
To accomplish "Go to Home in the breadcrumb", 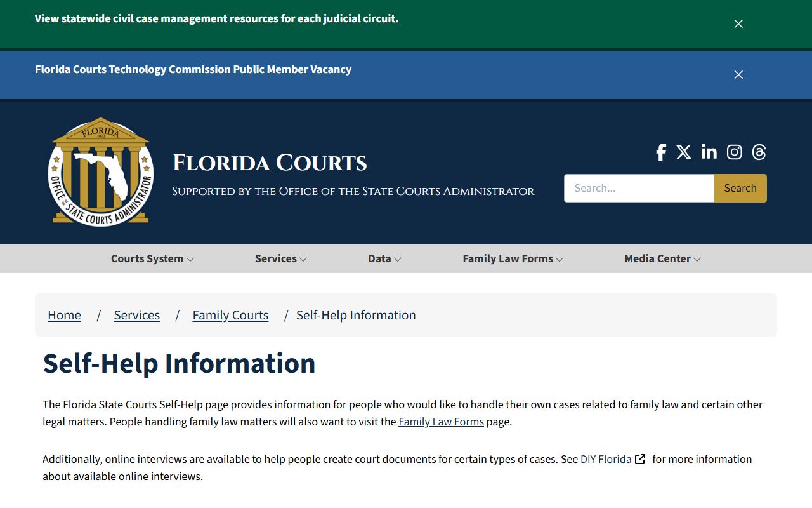I will 65,315.
